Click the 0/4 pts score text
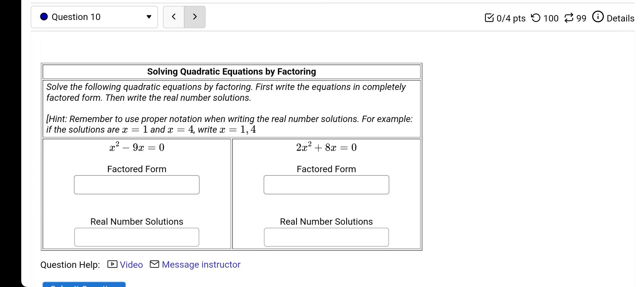644x287 pixels. click(x=511, y=18)
